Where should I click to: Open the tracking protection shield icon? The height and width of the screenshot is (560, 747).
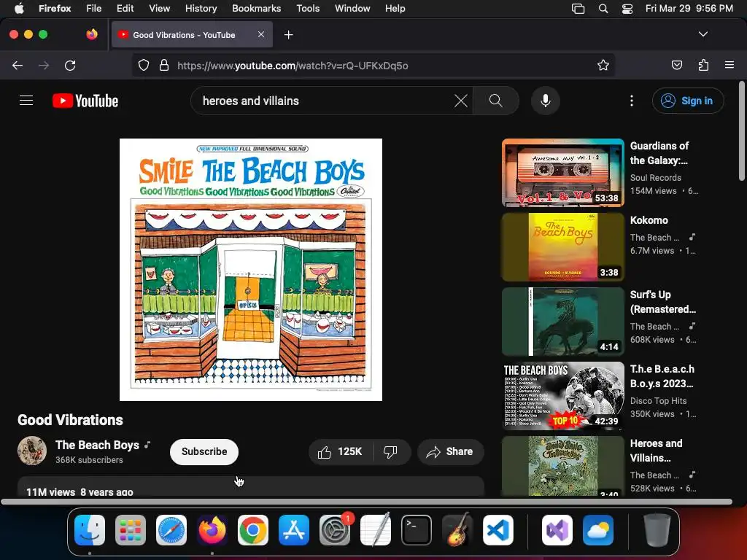pyautogui.click(x=144, y=65)
